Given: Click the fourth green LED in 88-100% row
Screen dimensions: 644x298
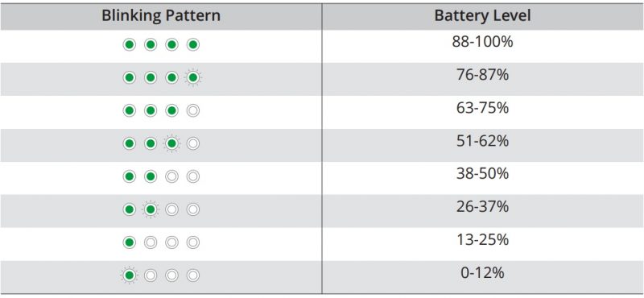Looking at the screenshot, I should pos(193,45).
